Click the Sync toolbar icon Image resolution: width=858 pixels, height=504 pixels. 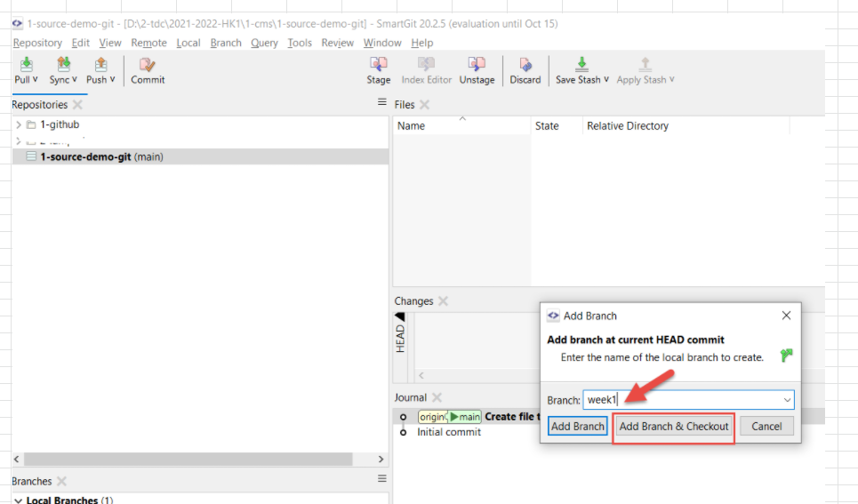63,65
